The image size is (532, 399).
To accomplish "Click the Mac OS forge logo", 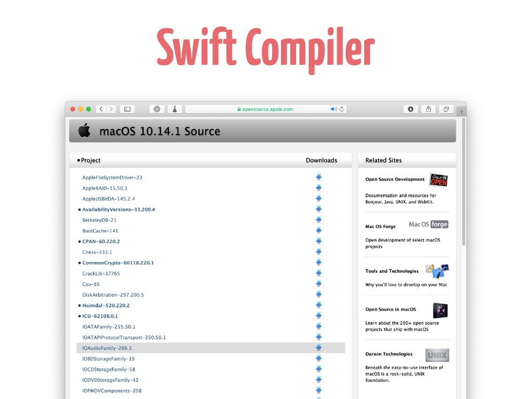I will click(x=429, y=224).
